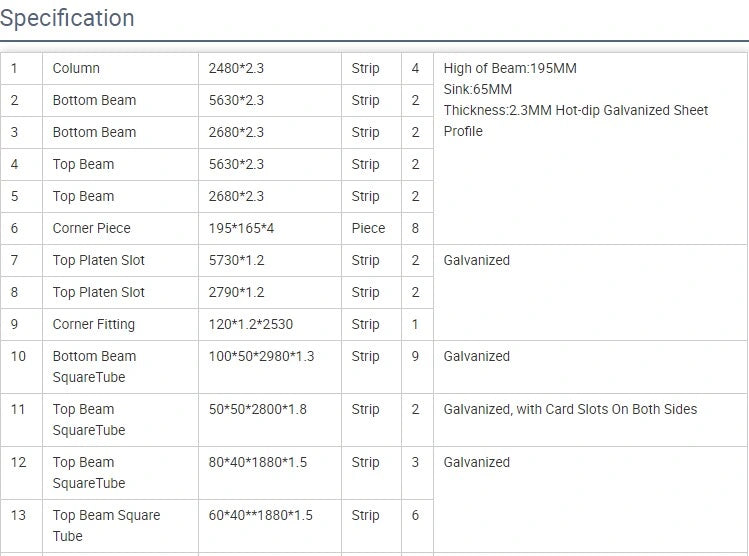Select the Sink:65MM text
Viewport: 749px width, 556px height.
point(478,89)
